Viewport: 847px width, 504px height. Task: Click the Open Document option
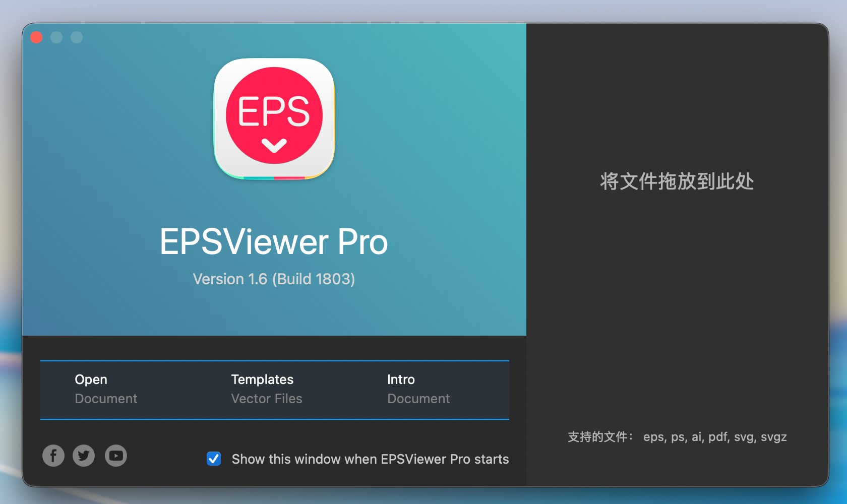pyautogui.click(x=106, y=389)
